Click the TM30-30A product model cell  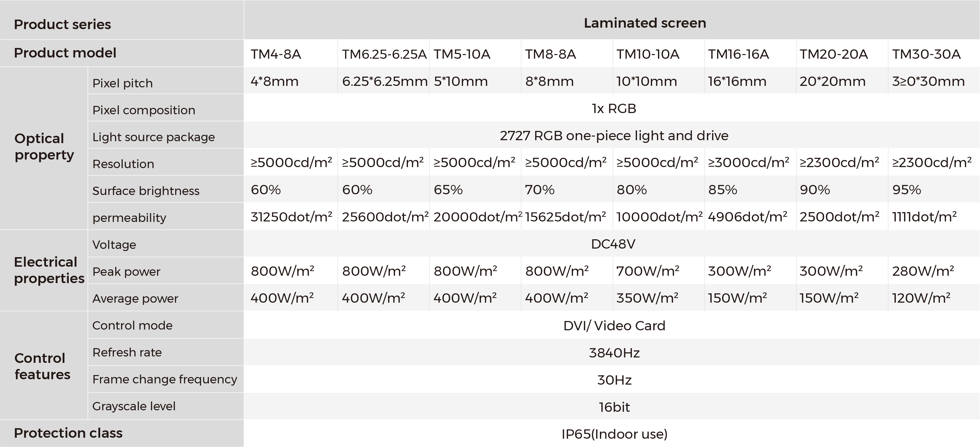(x=934, y=54)
